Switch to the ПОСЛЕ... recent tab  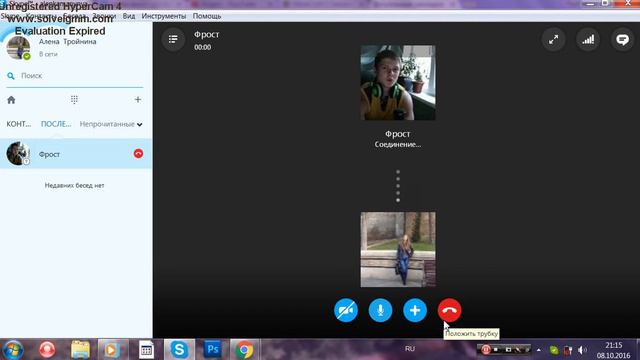tap(56, 124)
